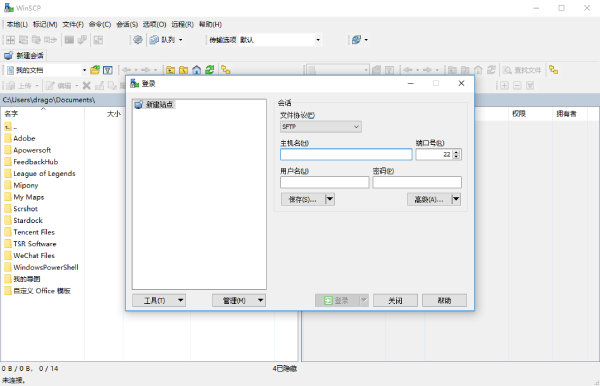
Task: Click the local panel filter icon
Action: (108, 70)
